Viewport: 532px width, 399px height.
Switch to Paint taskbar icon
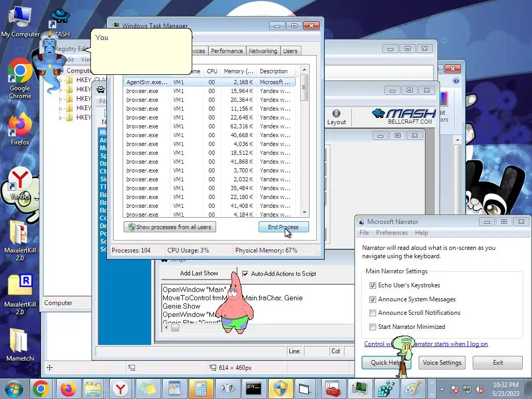click(x=412, y=389)
